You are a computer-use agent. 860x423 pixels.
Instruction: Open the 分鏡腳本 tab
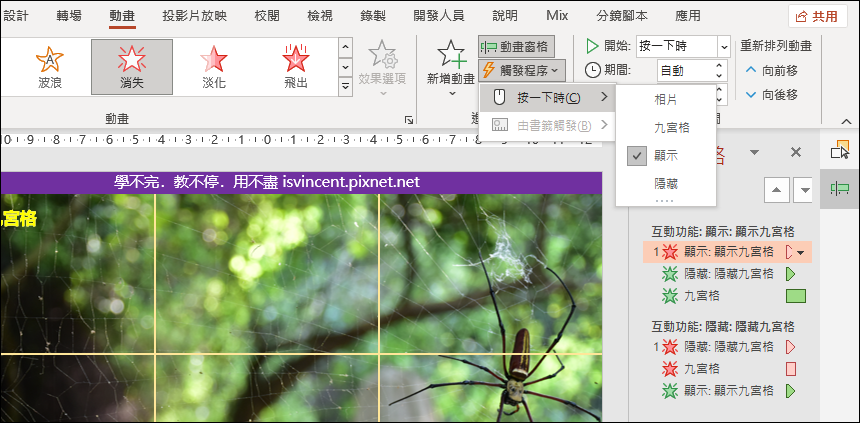point(622,16)
